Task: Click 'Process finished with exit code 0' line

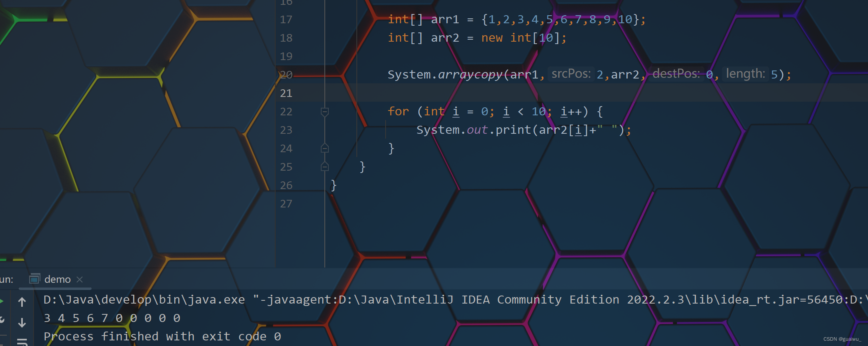Action: click(162, 337)
